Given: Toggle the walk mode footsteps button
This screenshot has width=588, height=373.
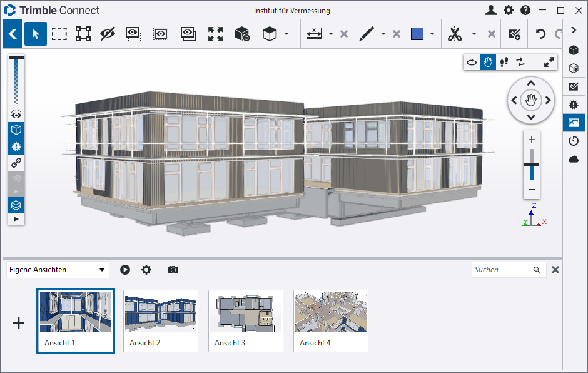Looking at the screenshot, I should pyautogui.click(x=504, y=62).
